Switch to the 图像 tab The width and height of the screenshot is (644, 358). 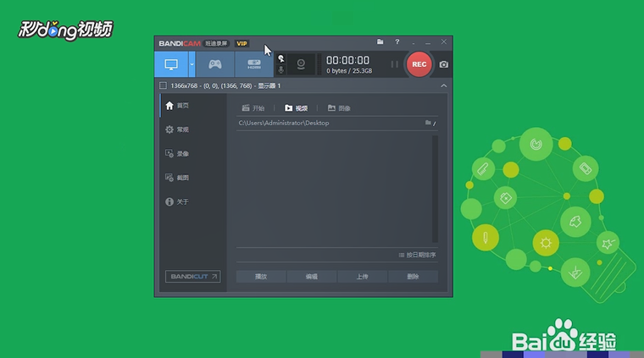coord(339,108)
